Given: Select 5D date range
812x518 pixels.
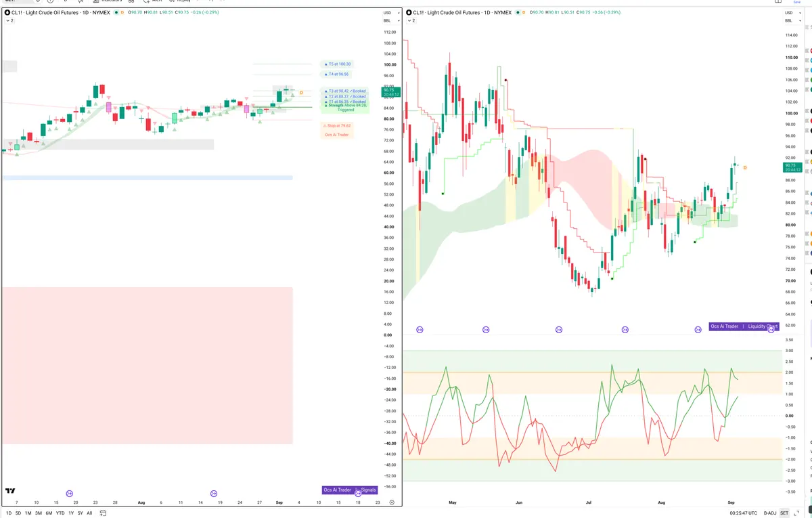Looking at the screenshot, I should (x=18, y=513).
